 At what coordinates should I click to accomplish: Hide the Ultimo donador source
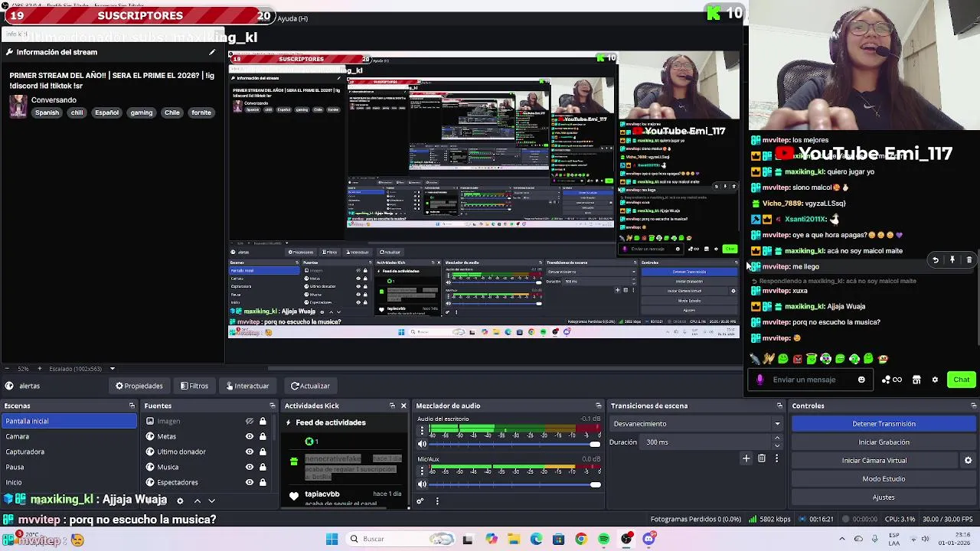coord(249,452)
